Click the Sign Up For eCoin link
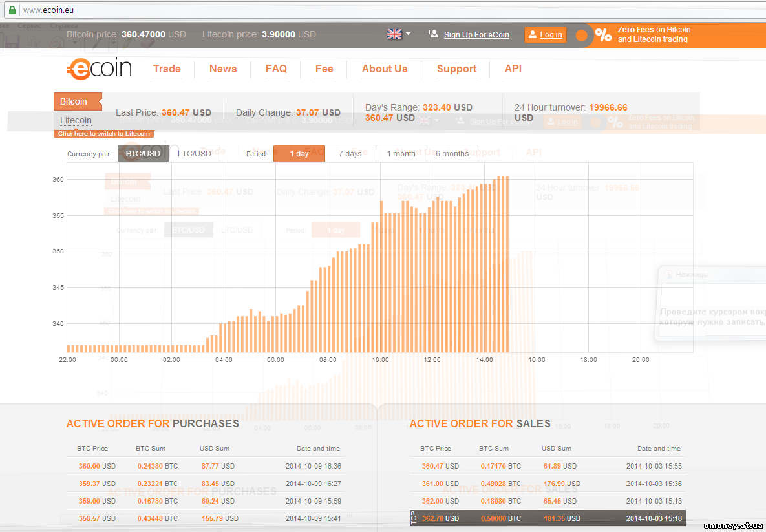This screenshot has width=766, height=532. pos(476,35)
